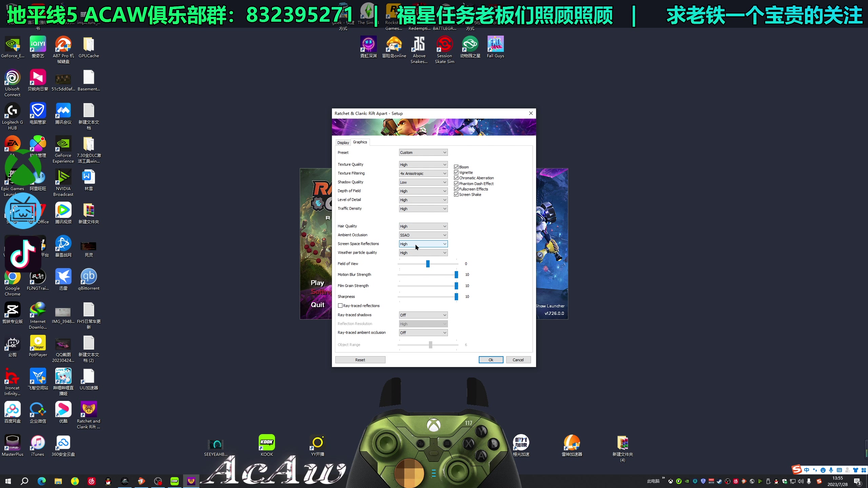Open qBittorrent desktop icon
The height and width of the screenshot is (488, 868).
(88, 280)
